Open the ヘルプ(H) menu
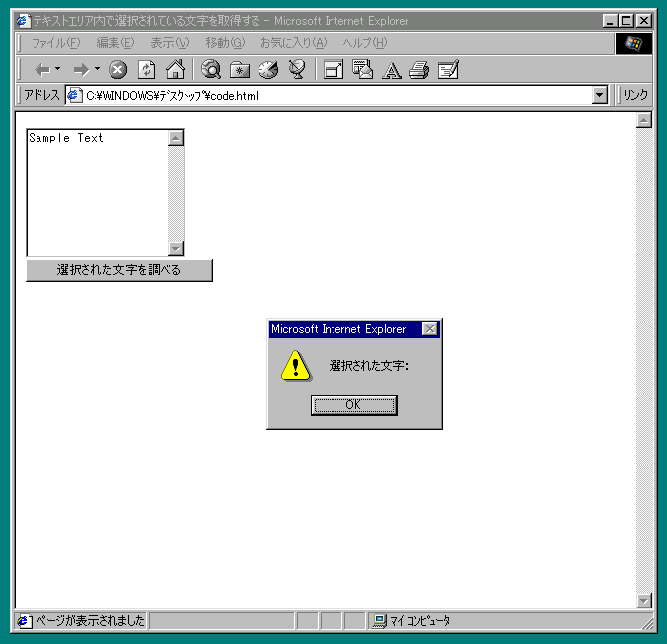This screenshot has width=667, height=644. [365, 43]
